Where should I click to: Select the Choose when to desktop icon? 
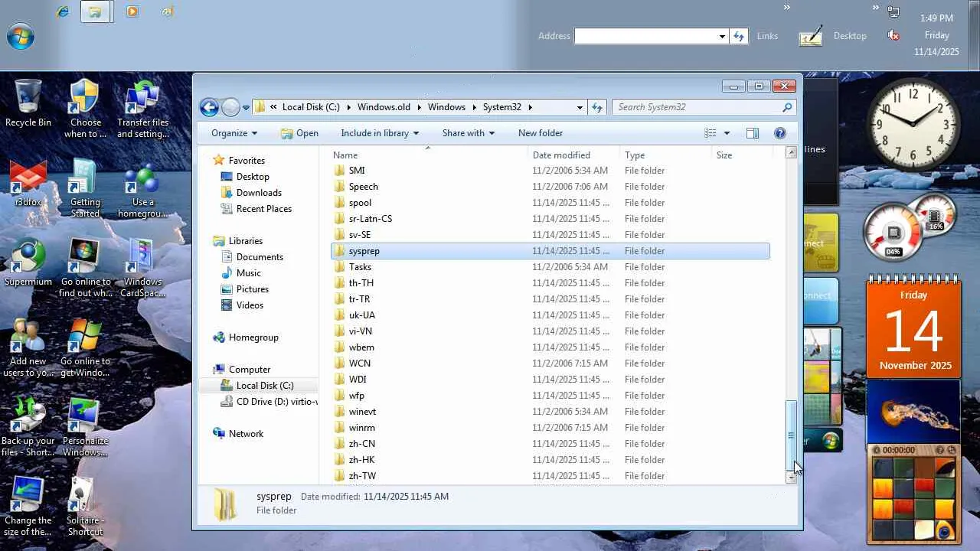(x=85, y=109)
